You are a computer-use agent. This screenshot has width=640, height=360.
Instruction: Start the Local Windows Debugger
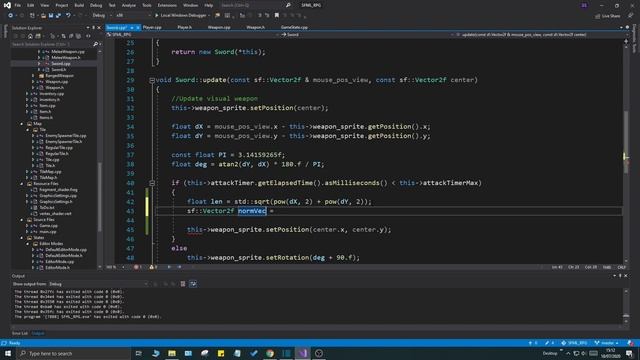[x=182, y=16]
